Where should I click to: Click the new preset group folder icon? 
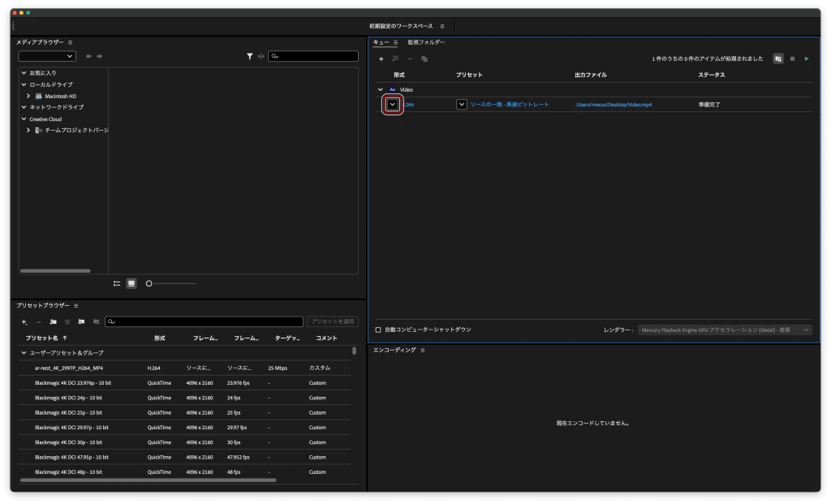(x=53, y=321)
